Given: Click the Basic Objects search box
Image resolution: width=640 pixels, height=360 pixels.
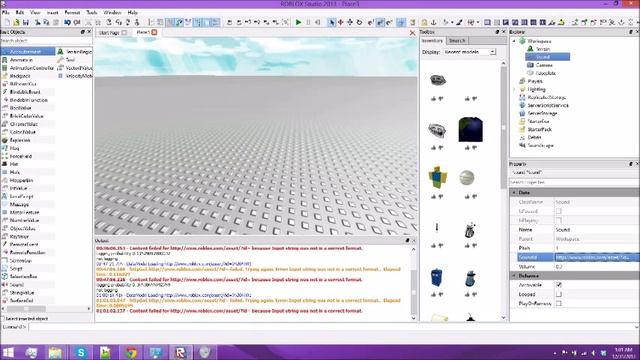Looking at the screenshot, I should point(46,41).
